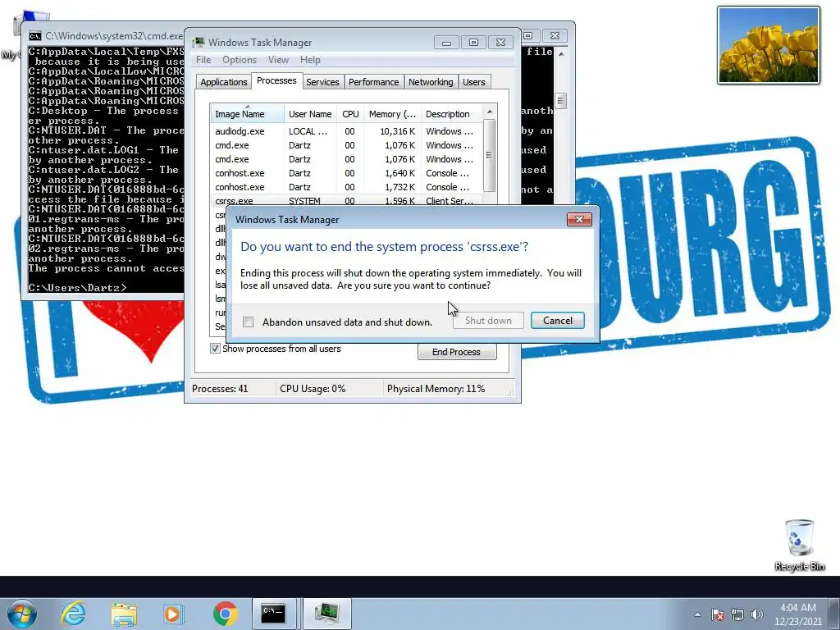Switch to Task Manager taskbar button

[x=327, y=614]
